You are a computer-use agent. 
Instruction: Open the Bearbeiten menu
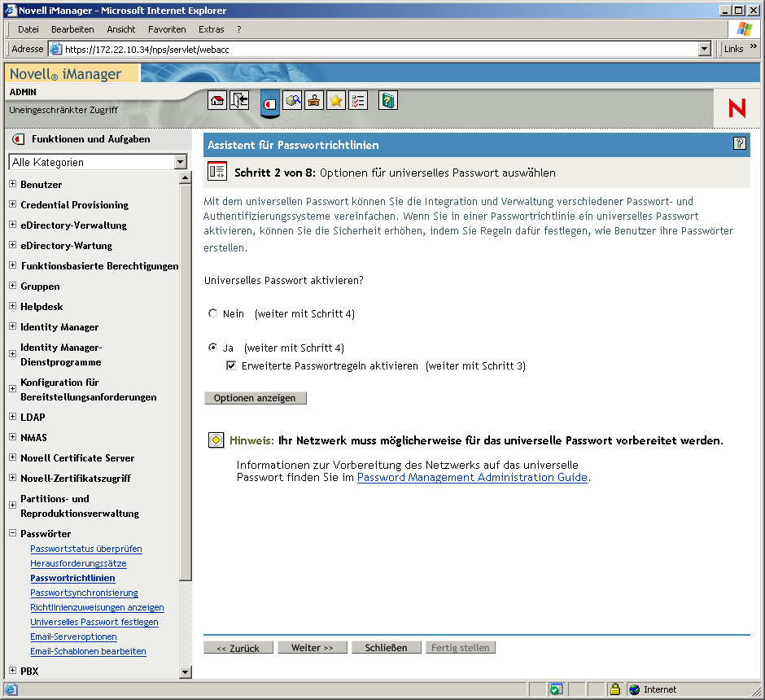coord(72,29)
